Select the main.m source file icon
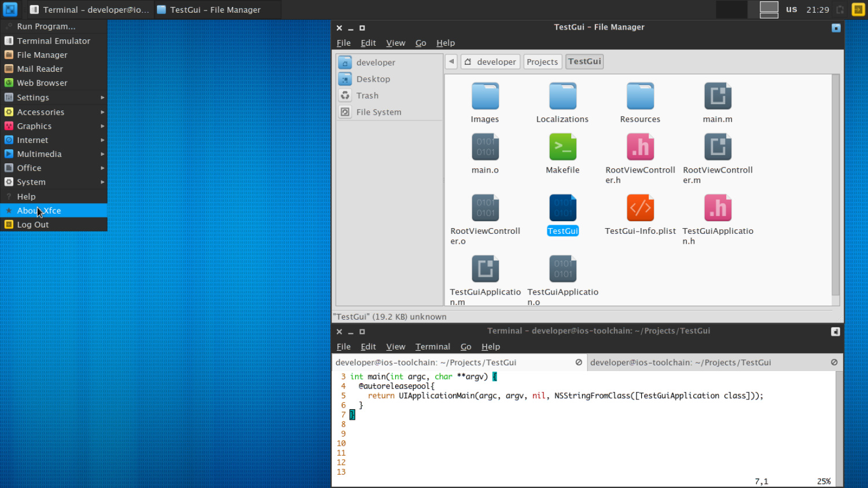868x488 pixels. tap(718, 96)
